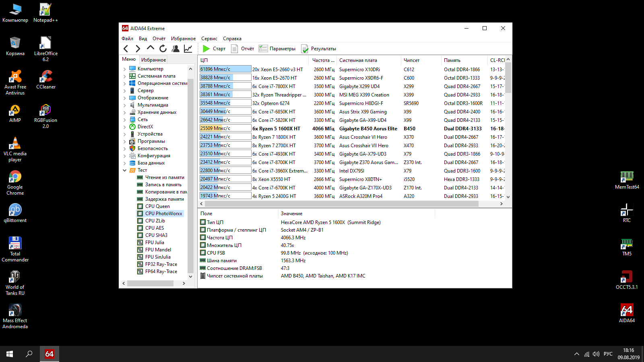Click the user profile icon in the toolbar
The height and width of the screenshot is (362, 644).
tap(175, 49)
